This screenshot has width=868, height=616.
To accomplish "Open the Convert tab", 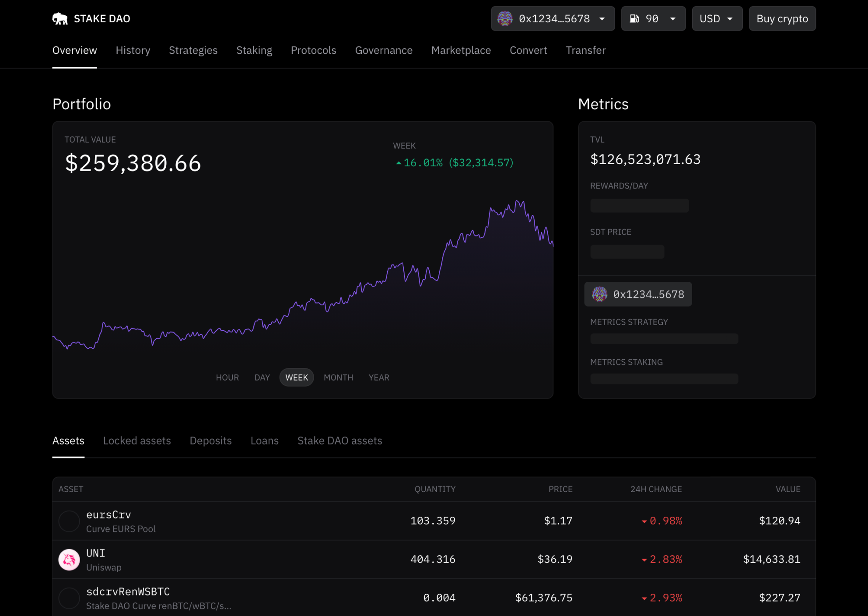I will pyautogui.click(x=528, y=50).
